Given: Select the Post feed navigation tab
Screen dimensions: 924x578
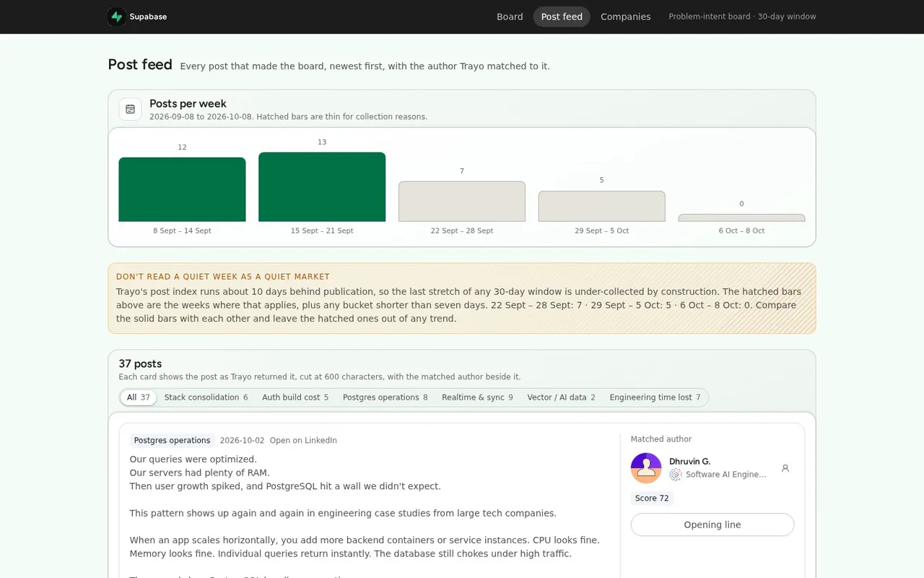Looking at the screenshot, I should (x=562, y=17).
